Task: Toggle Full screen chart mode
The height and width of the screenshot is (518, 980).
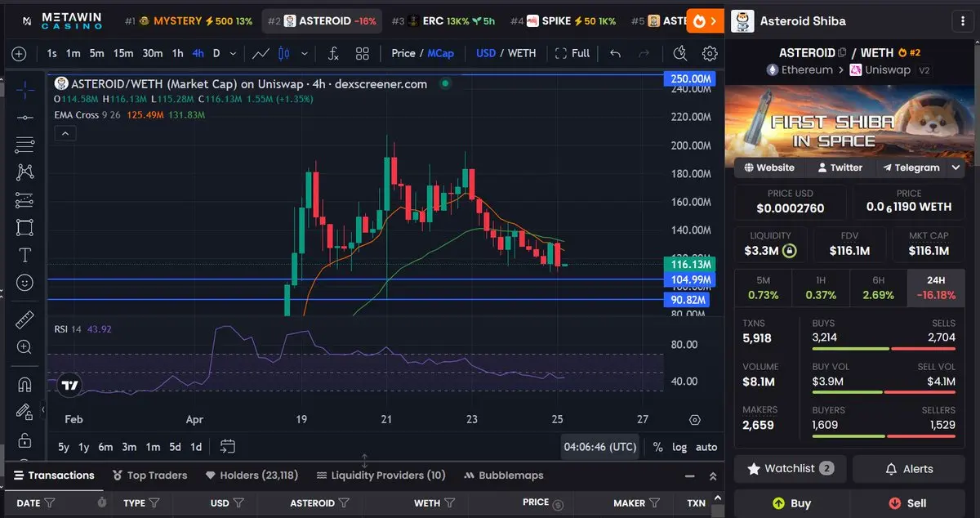Action: 572,53
